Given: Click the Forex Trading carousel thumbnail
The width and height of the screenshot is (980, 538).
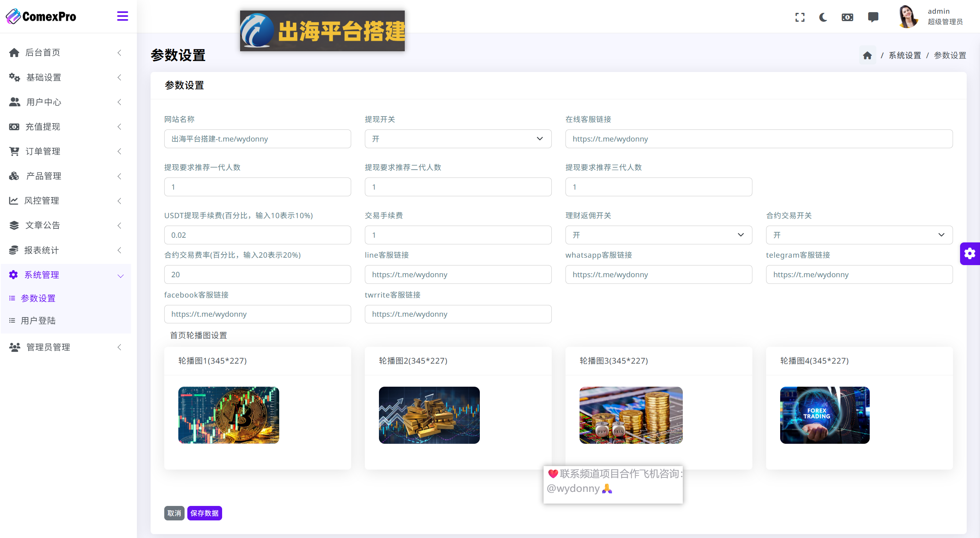Looking at the screenshot, I should pyautogui.click(x=824, y=415).
